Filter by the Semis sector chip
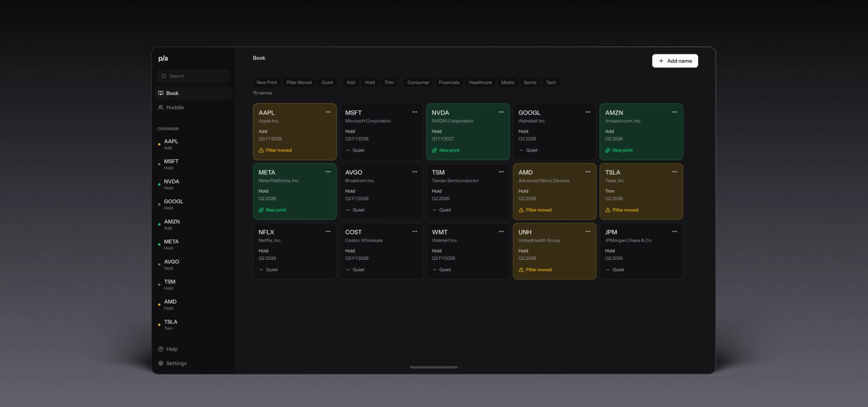 point(530,82)
